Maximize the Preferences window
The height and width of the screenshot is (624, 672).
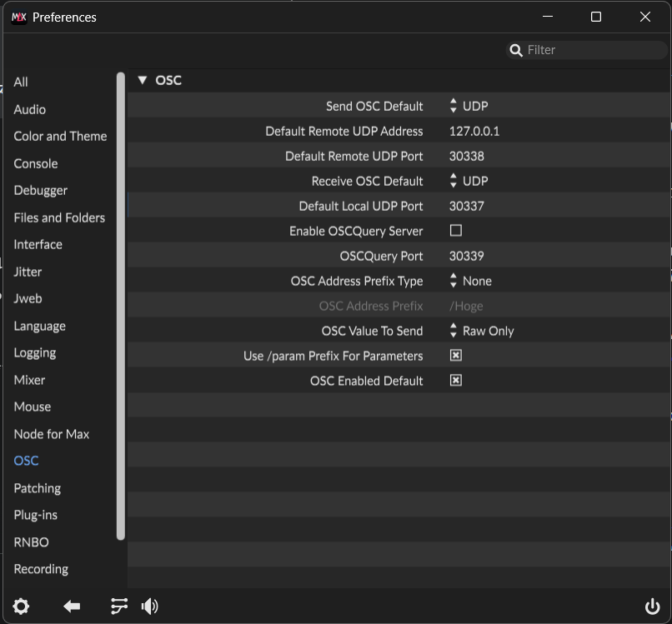pos(596,17)
